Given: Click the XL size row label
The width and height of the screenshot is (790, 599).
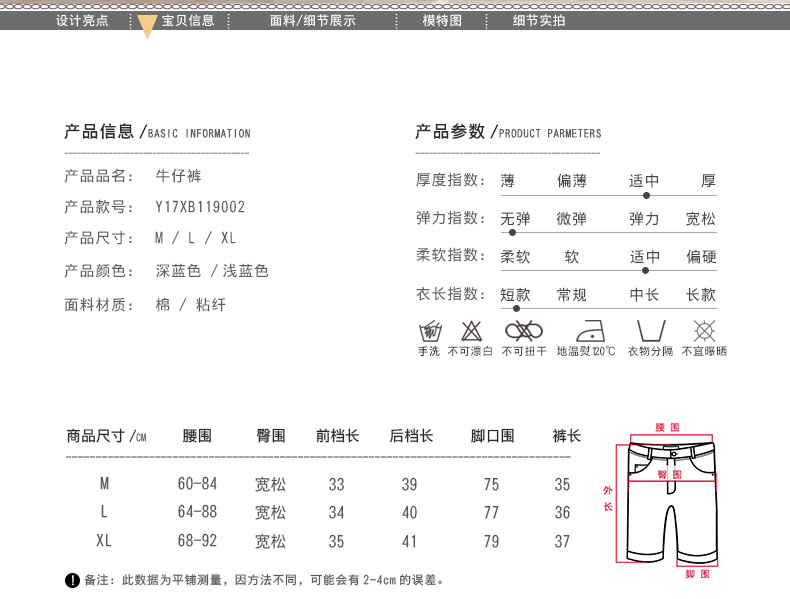Looking at the screenshot, I should pos(104,541).
